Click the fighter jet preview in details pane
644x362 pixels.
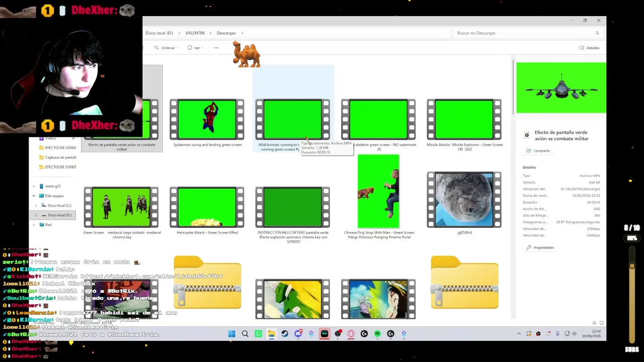pyautogui.click(x=561, y=88)
